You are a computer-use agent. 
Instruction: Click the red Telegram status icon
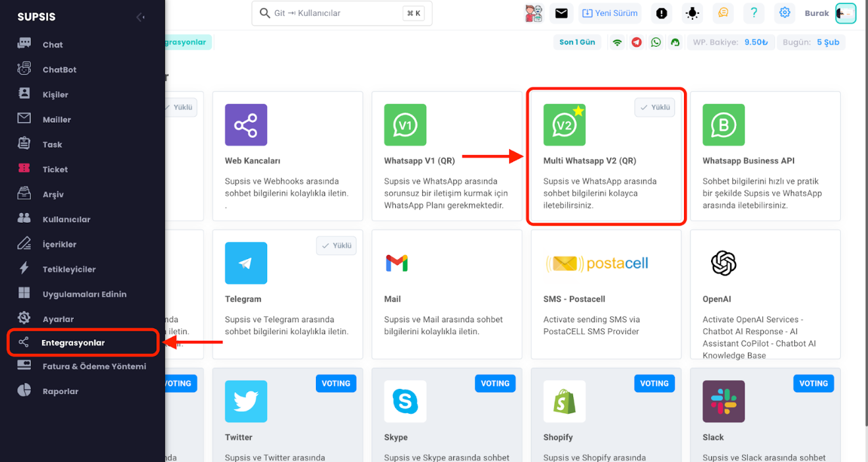point(636,42)
